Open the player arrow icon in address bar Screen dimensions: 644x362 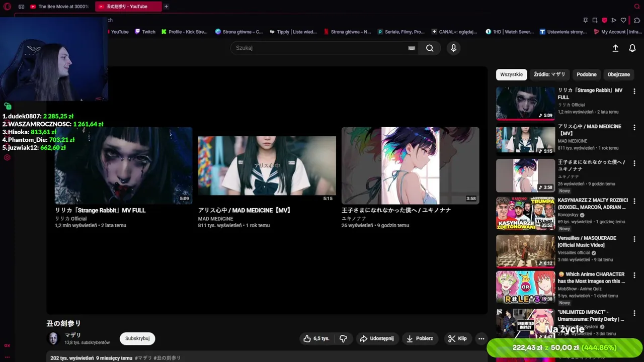tap(614, 20)
